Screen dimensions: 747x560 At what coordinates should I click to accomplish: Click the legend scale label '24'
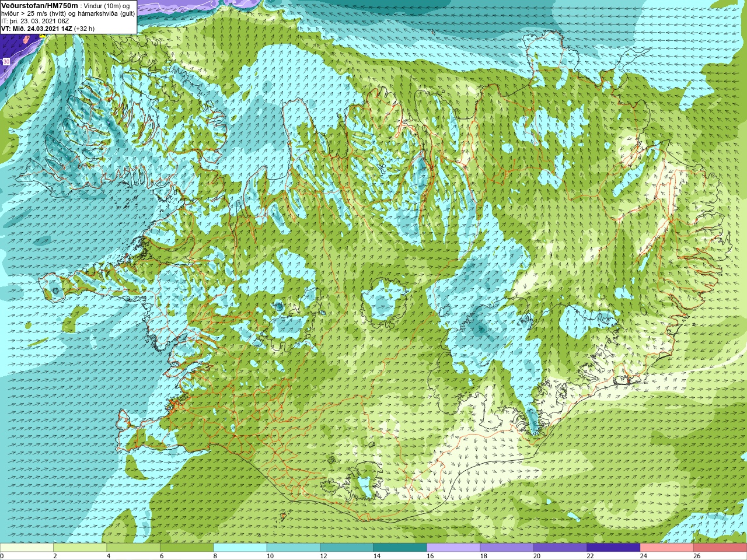point(643,556)
